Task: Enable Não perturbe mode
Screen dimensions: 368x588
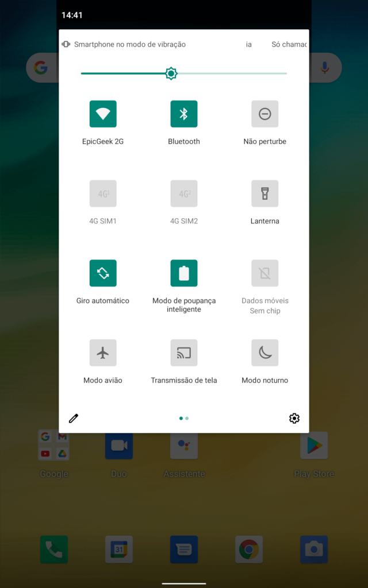Action: click(x=265, y=114)
